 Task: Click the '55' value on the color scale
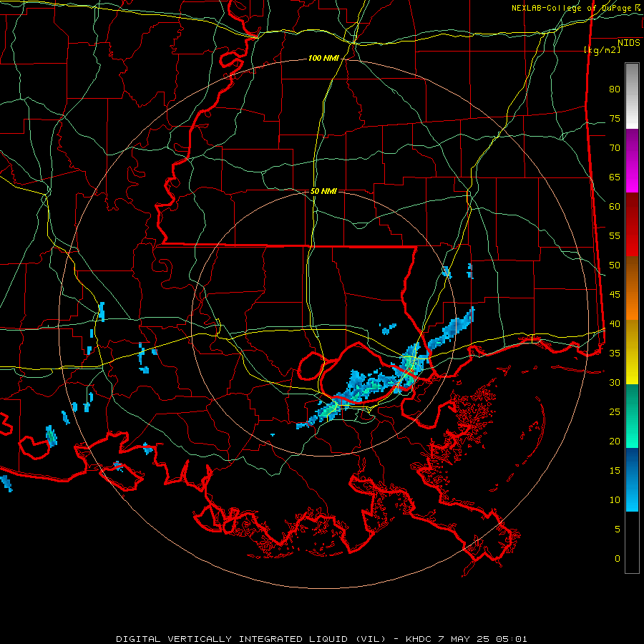click(615, 236)
